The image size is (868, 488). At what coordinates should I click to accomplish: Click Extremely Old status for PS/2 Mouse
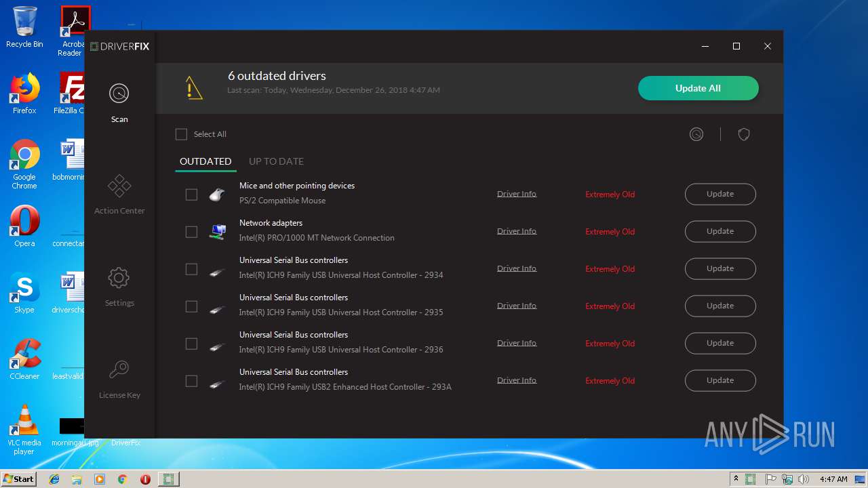610,195
